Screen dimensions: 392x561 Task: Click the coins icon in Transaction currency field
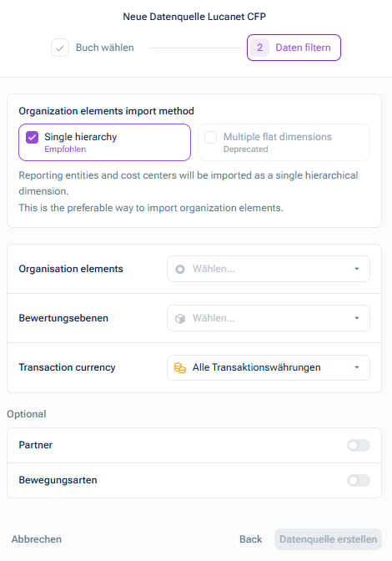[180, 367]
